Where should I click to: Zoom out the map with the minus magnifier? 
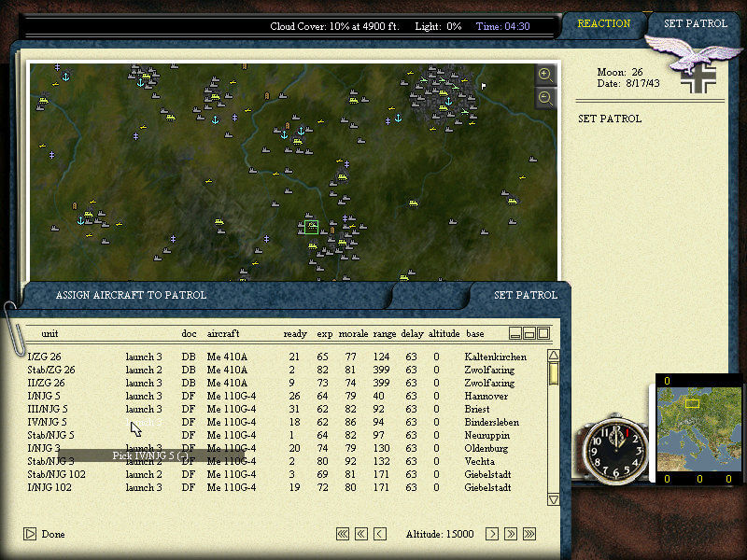pyautogui.click(x=545, y=98)
